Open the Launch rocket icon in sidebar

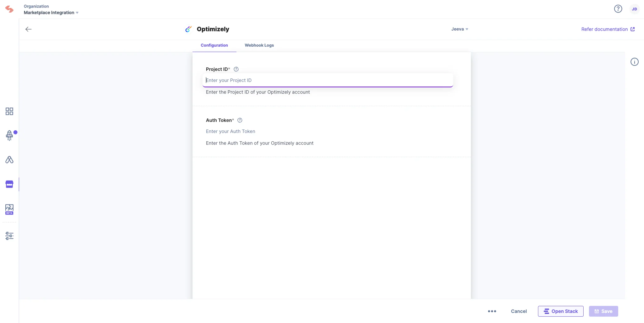9,135
